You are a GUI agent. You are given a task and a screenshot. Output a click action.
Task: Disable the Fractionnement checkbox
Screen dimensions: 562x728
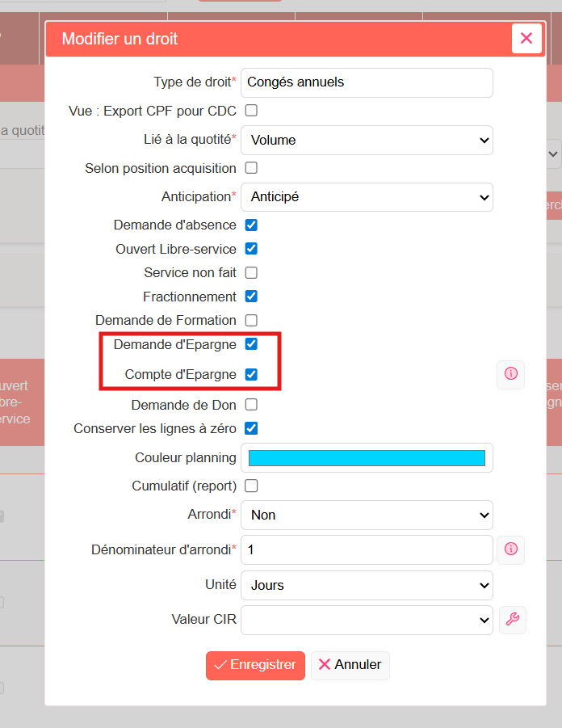coord(251,297)
